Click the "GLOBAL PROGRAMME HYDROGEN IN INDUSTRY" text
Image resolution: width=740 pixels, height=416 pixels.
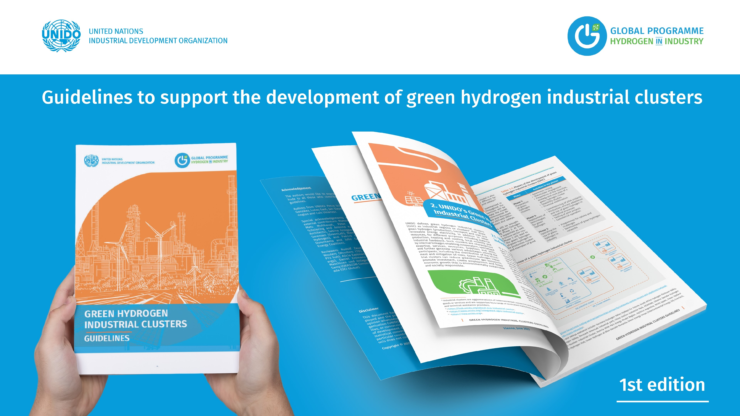coord(657,36)
